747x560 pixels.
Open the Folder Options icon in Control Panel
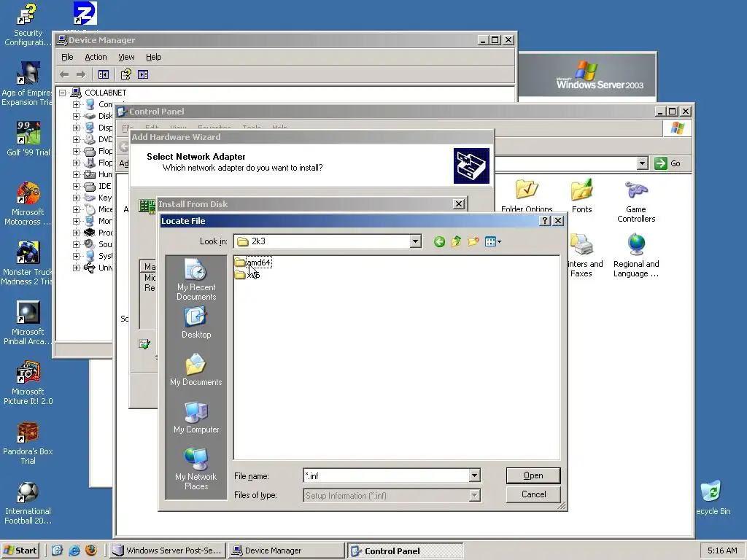click(x=527, y=195)
